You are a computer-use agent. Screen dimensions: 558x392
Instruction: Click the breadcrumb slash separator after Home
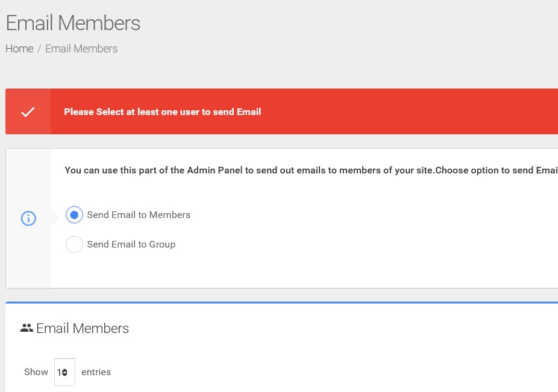click(x=39, y=49)
